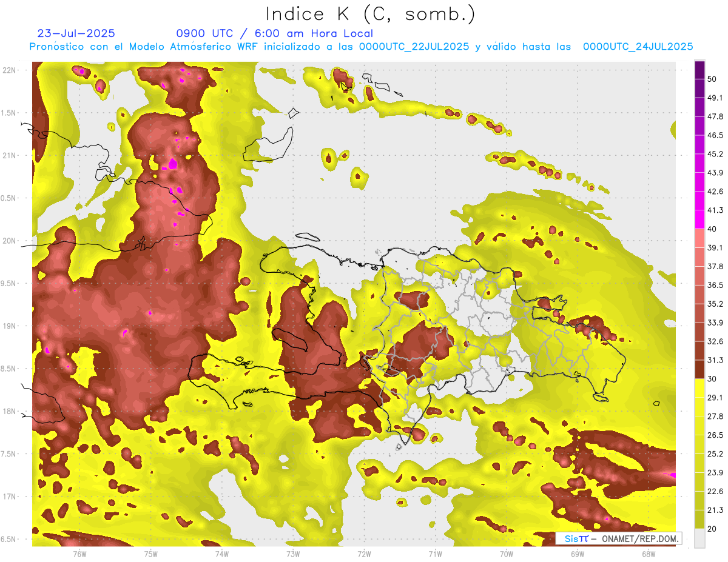Click the color scale value '35.2'
728x562 pixels.
[715, 304]
